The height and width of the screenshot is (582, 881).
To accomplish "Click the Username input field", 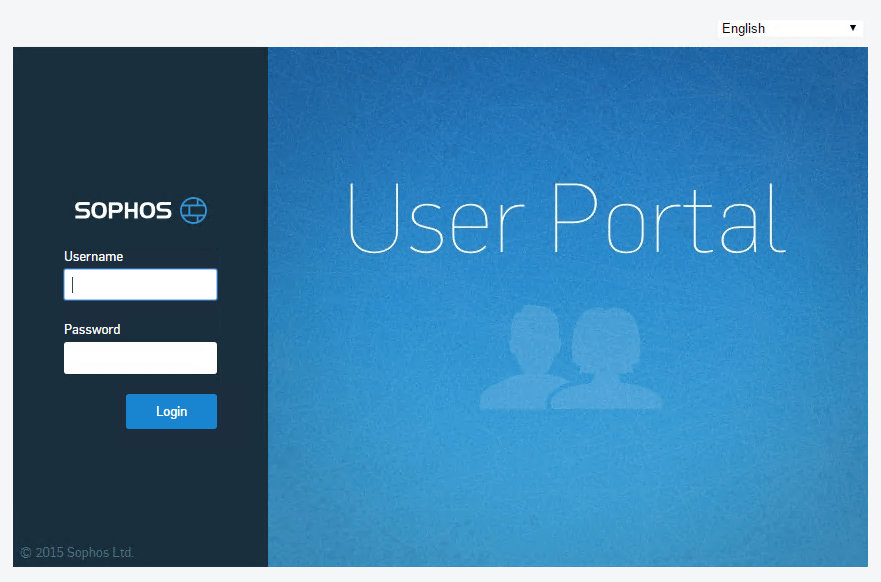I will coord(140,284).
